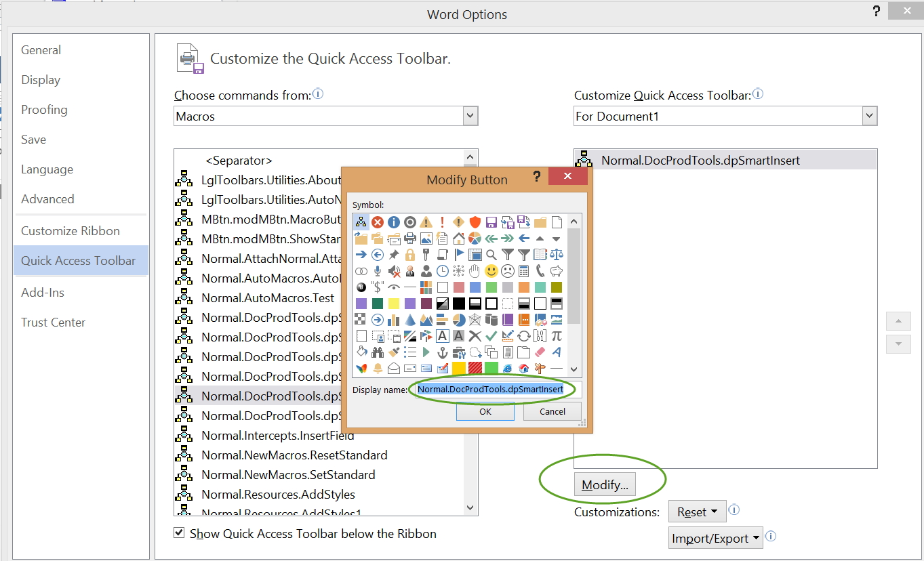Open the Customize Quick Access Toolbar dropdown
This screenshot has height=561, width=924.
coord(869,115)
